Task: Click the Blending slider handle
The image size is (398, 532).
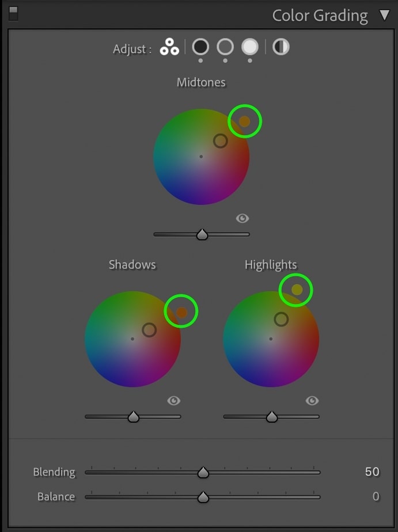Action: coord(203,472)
